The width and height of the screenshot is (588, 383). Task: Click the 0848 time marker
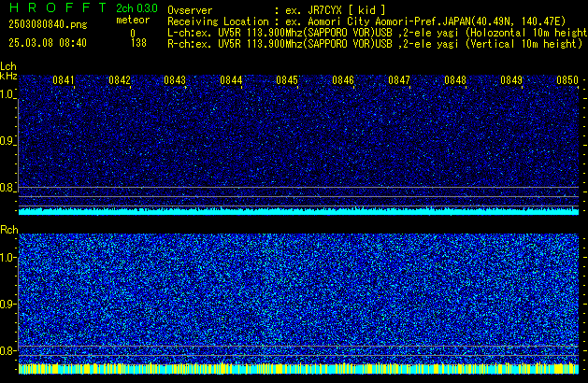(455, 80)
